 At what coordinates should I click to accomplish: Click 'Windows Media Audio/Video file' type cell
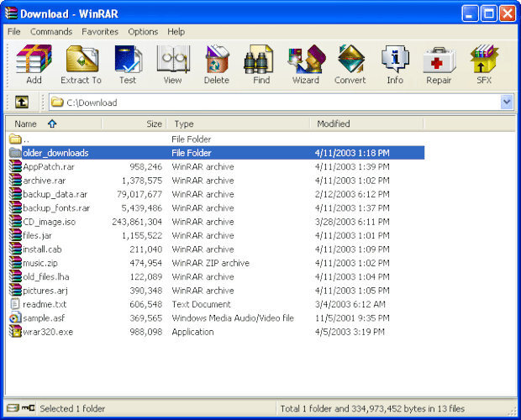[233, 318]
